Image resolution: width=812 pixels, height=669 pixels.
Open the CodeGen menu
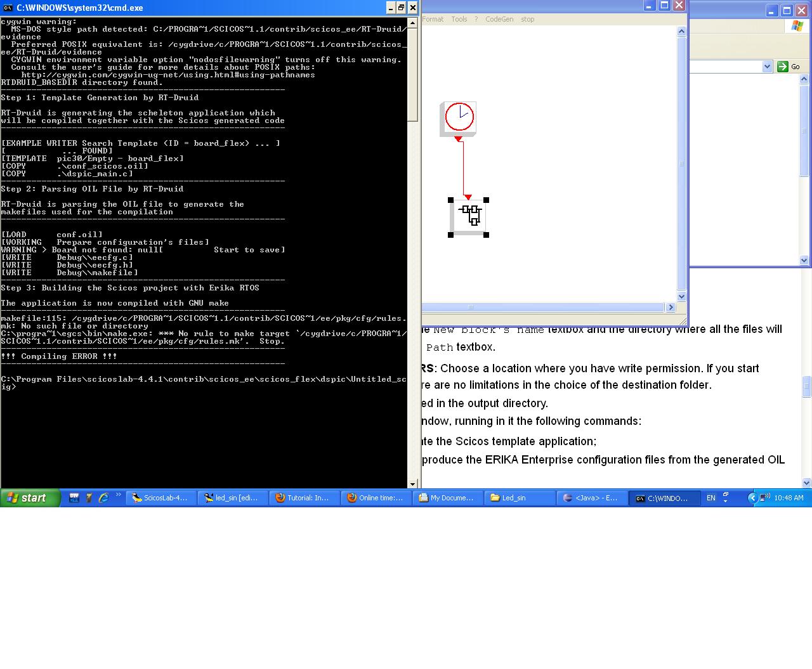[x=499, y=19]
